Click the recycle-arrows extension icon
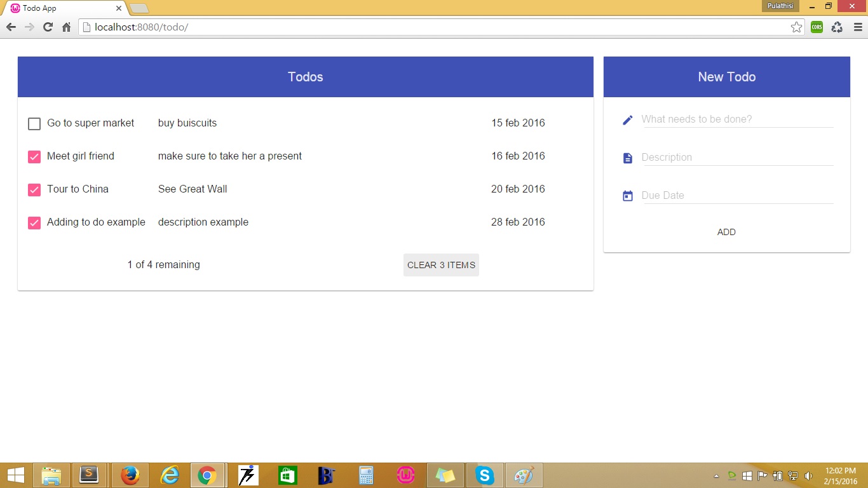This screenshot has width=868, height=488. pos(837,27)
